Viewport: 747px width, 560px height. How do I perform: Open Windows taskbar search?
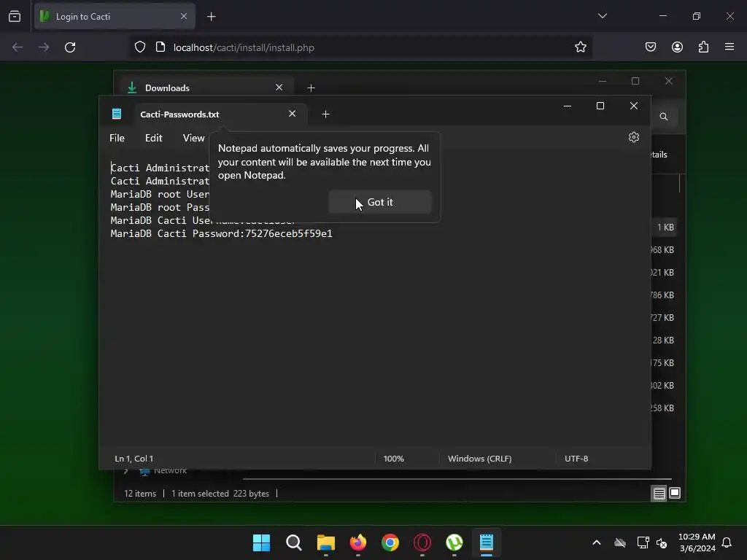[x=294, y=542]
